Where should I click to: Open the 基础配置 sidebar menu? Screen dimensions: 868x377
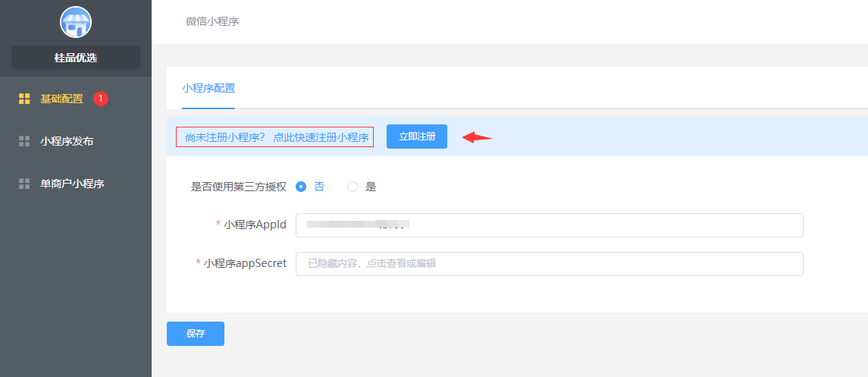pyautogui.click(x=61, y=99)
